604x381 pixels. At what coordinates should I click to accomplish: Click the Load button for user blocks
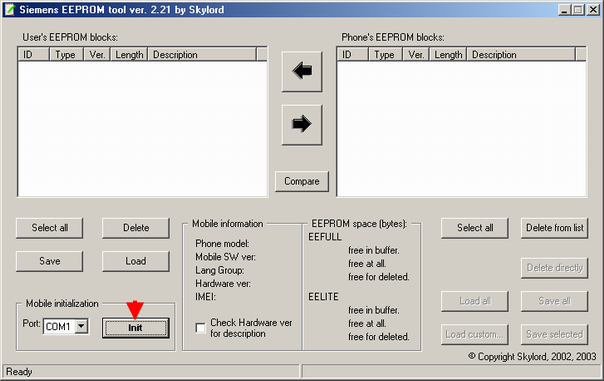coord(136,261)
